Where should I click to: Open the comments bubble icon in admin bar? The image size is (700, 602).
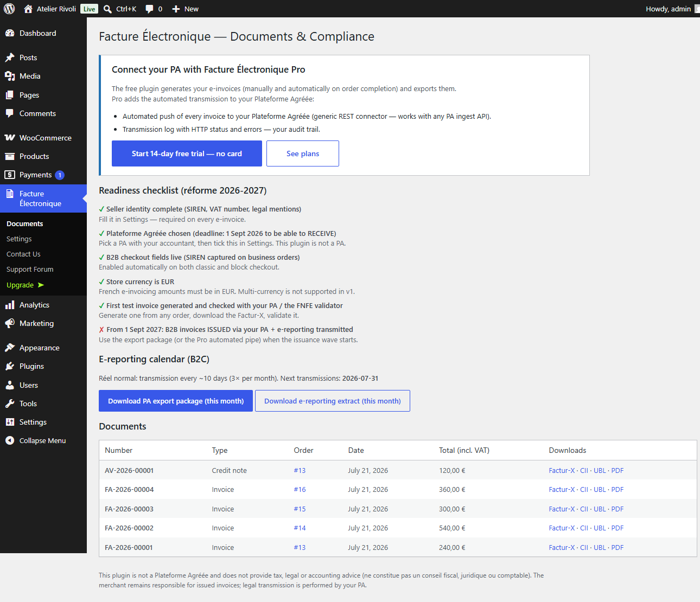point(150,9)
